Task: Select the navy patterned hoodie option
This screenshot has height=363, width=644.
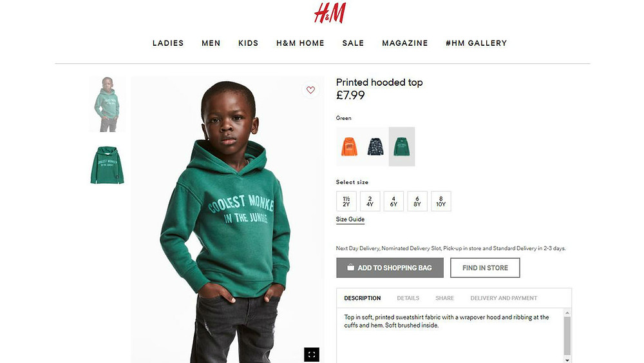Action: pyautogui.click(x=375, y=146)
